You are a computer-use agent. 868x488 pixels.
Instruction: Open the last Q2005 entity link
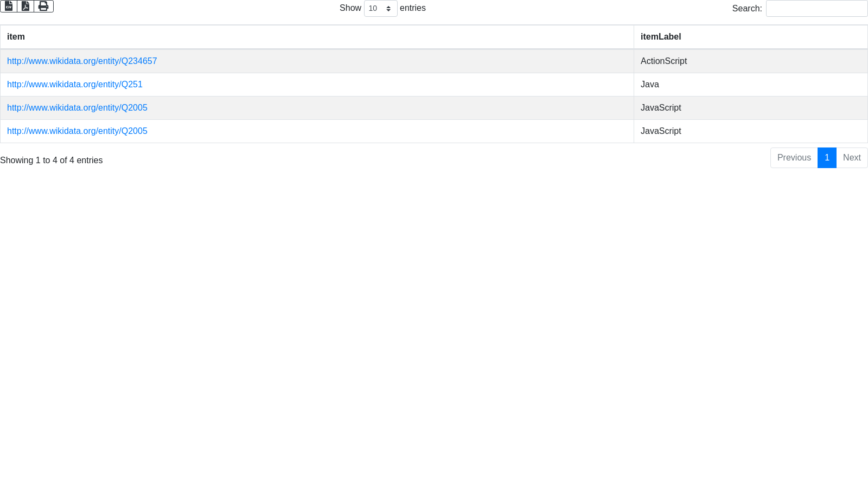tap(77, 131)
